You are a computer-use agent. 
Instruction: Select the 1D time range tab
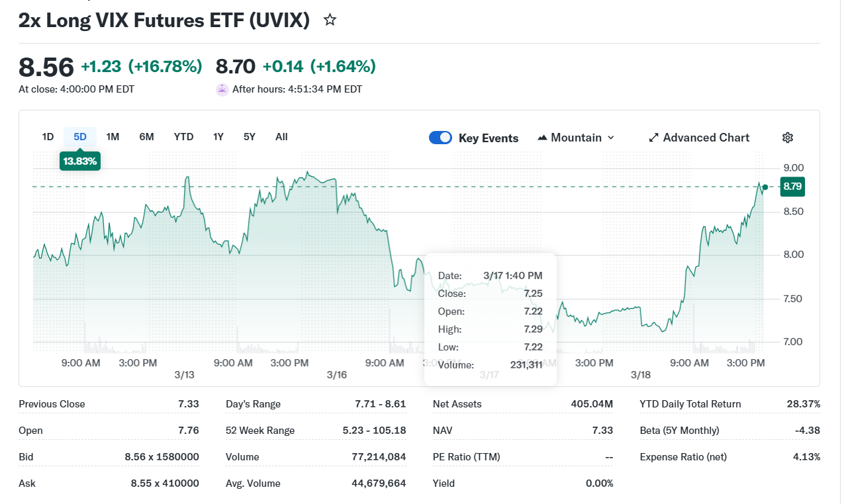[x=48, y=137]
